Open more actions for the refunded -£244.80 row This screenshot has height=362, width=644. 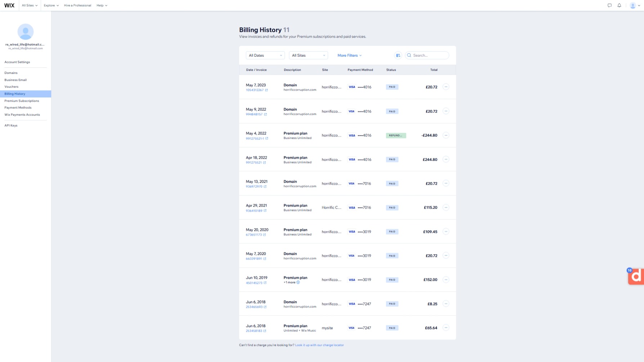446,136
